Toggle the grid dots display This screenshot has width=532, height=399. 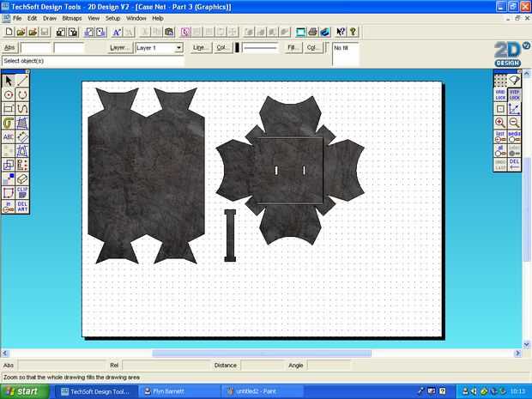[x=500, y=81]
